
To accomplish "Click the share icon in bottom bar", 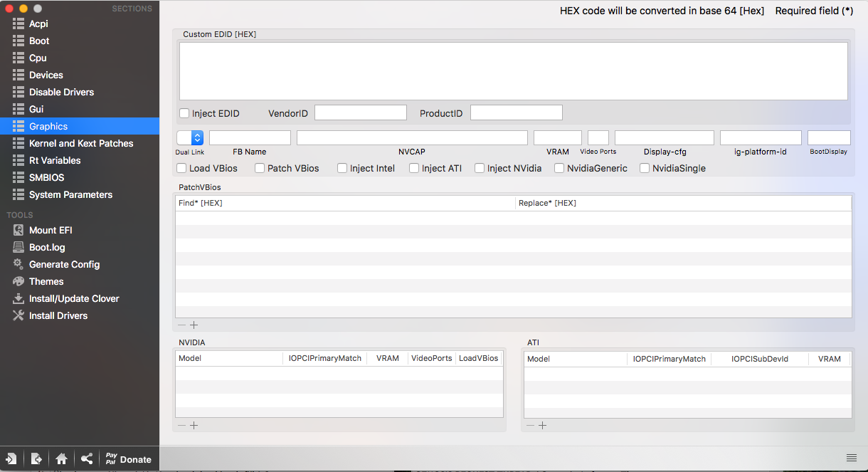I will pos(87,459).
